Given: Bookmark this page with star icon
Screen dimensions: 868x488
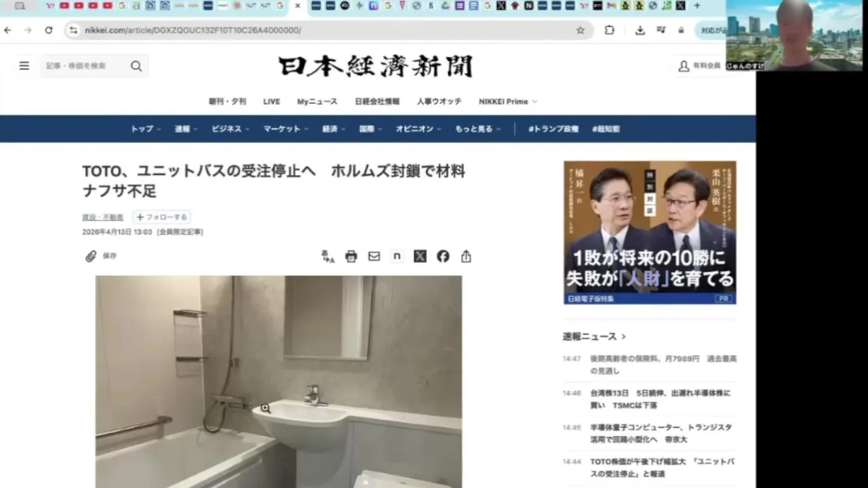Looking at the screenshot, I should click(x=580, y=30).
